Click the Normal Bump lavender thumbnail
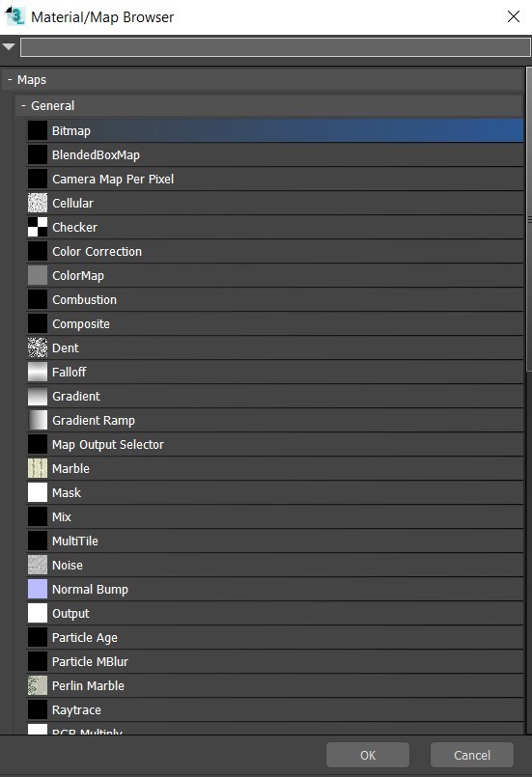The width and height of the screenshot is (532, 777). coord(38,589)
